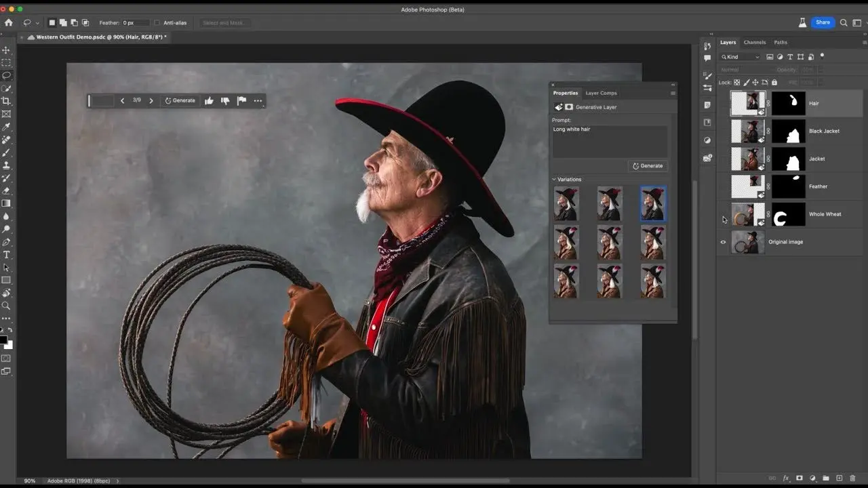Toggle visibility of Black Jacket layer
Screen dimensions: 868x488
click(723, 131)
